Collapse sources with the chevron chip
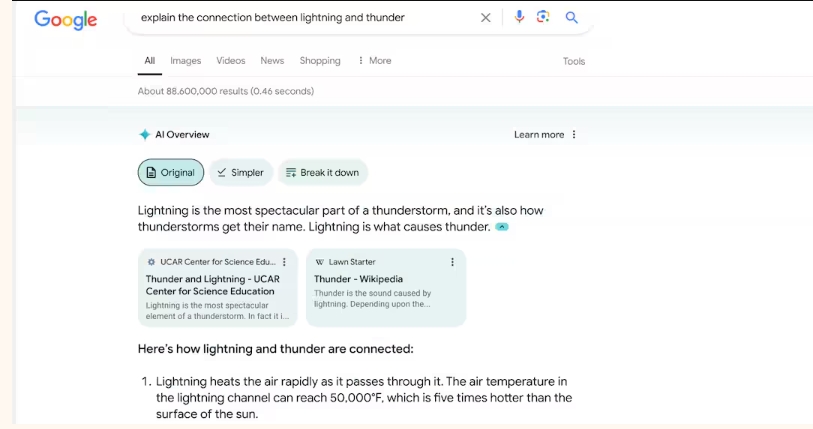The height and width of the screenshot is (429, 813). [x=502, y=227]
